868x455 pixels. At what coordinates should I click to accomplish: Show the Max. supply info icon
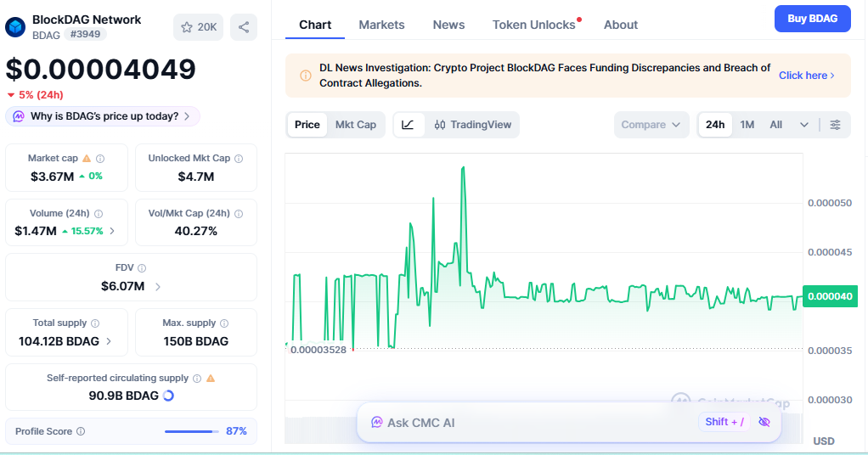pyautogui.click(x=224, y=323)
